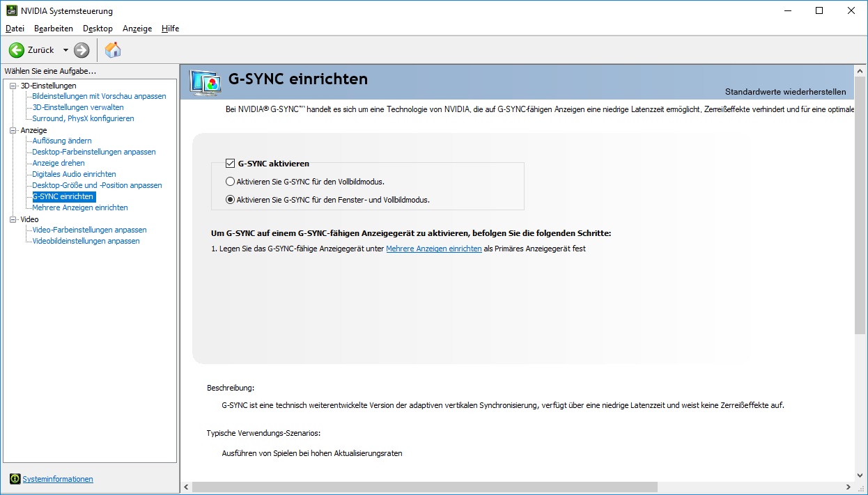868x495 pixels.
Task: Open Bildeinstellungen mit Vorschau anpassen
Action: tap(99, 96)
